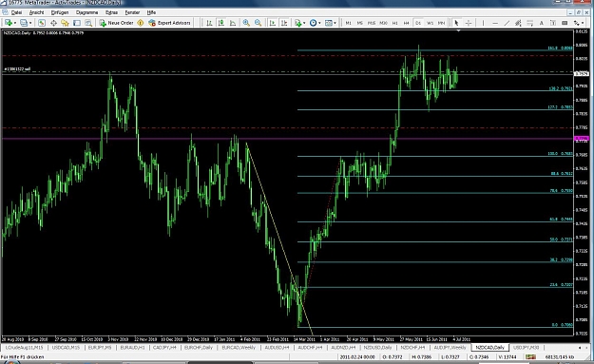Zoom in on the chart

point(246,23)
